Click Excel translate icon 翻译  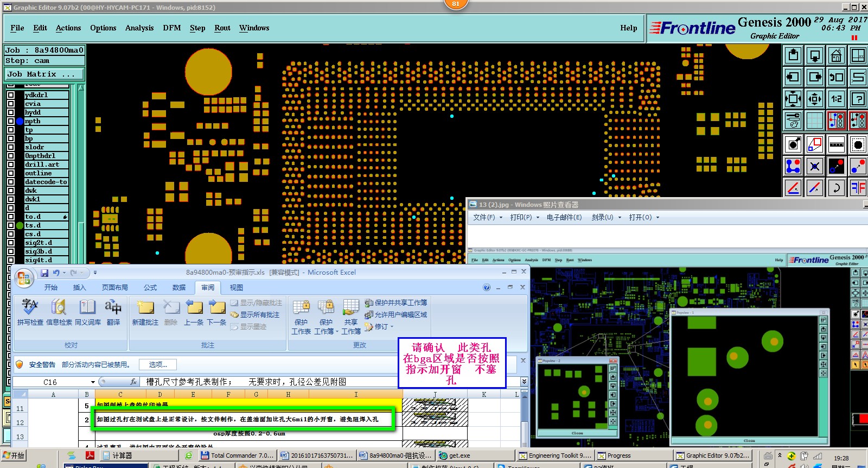click(x=113, y=312)
